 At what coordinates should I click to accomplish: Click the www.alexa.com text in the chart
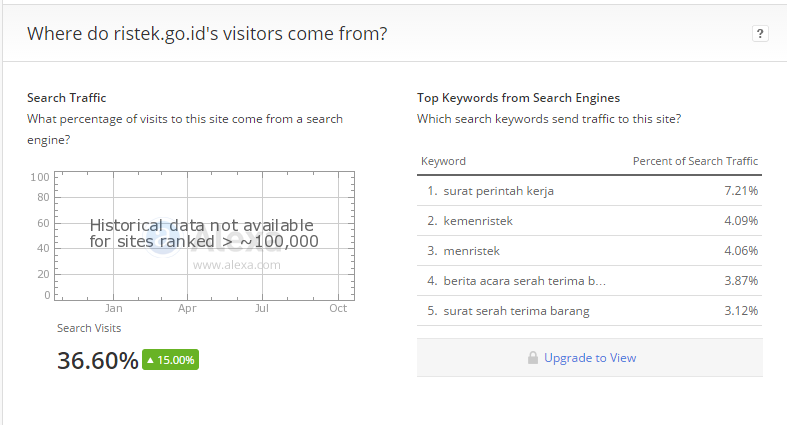pos(237,265)
